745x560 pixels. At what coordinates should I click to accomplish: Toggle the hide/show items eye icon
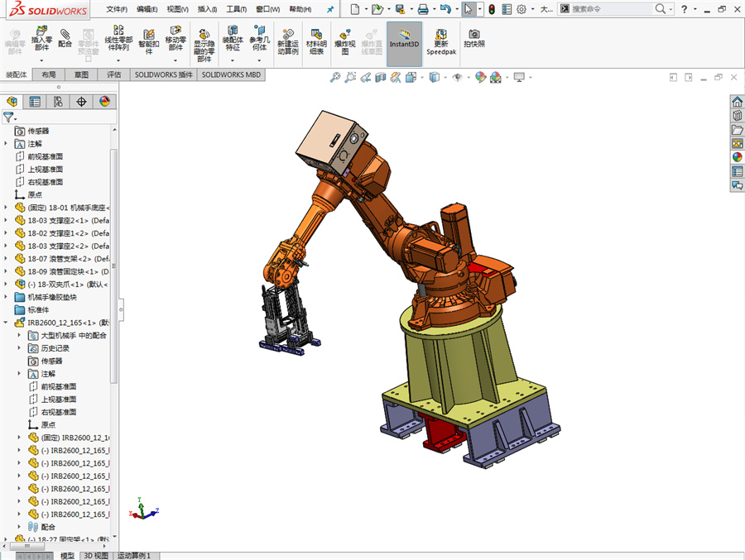457,77
